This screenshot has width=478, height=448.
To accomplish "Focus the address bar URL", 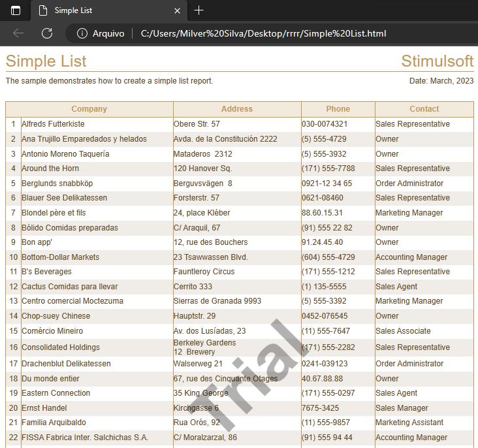I will tap(263, 33).
